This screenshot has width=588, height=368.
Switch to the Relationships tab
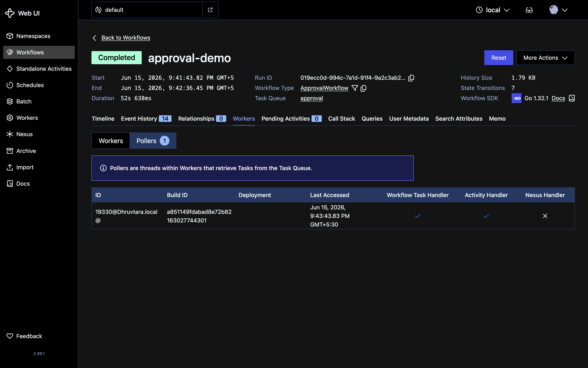202,119
